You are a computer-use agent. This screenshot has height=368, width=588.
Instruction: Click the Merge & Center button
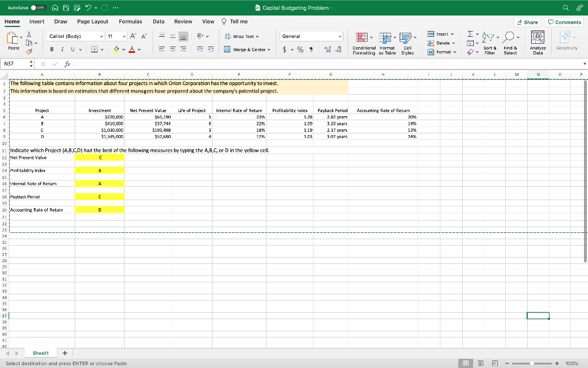tap(247, 49)
